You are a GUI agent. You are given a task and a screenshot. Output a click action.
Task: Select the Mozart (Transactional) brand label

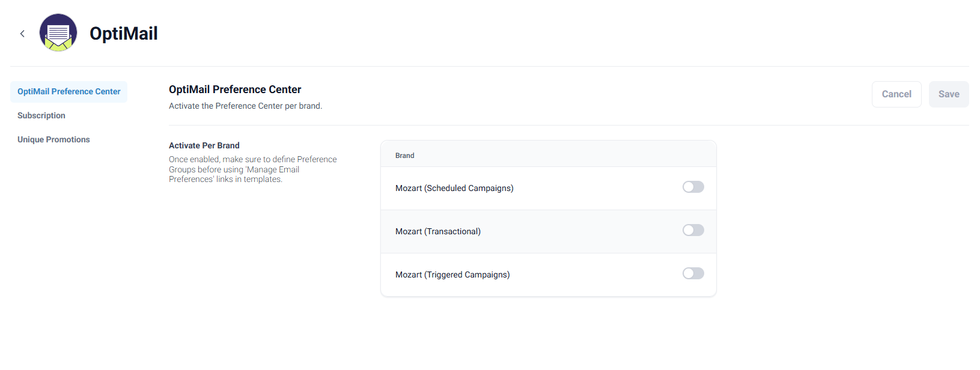click(438, 231)
